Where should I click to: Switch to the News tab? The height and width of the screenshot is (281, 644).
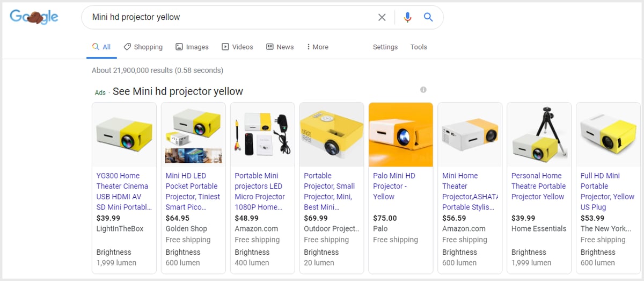[x=280, y=47]
